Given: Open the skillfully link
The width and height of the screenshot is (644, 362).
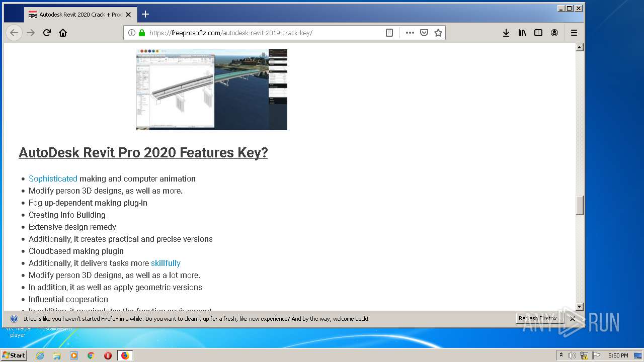Looking at the screenshot, I should tap(166, 263).
